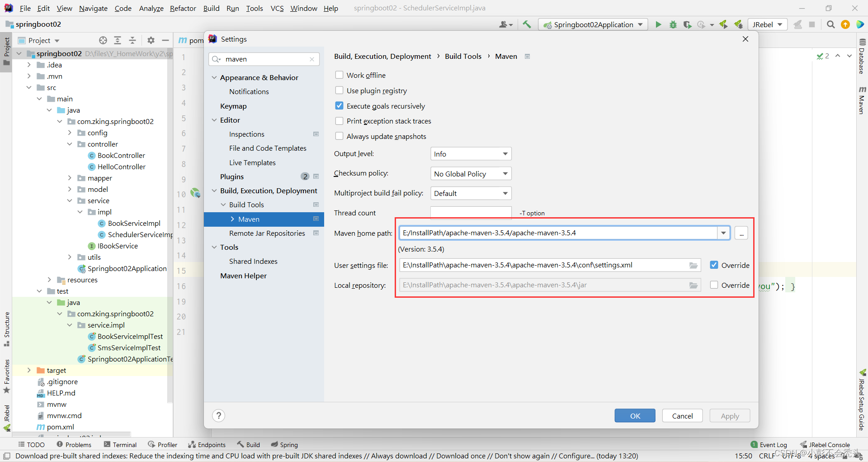Screen dimensions: 868x462
Task: Enable Use plugin registry checkbox
Action: [x=339, y=90]
